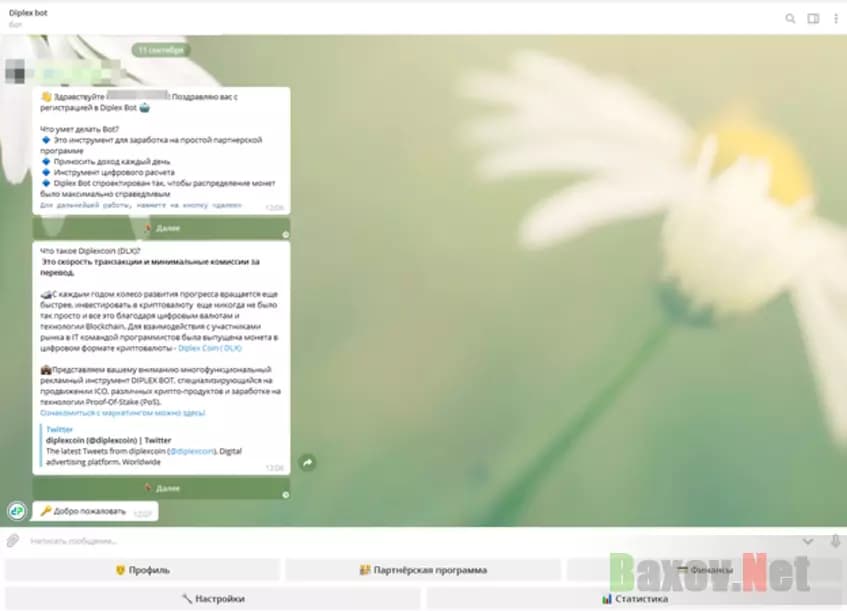Click the share arrow next to the Twitter message
This screenshot has height=611, width=847.
click(x=308, y=460)
